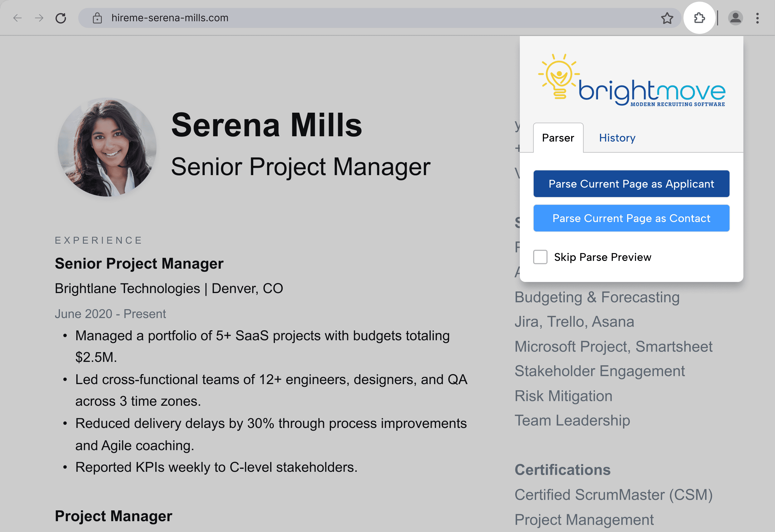Click the extensions puzzle icon
This screenshot has height=532, width=775.
[699, 18]
